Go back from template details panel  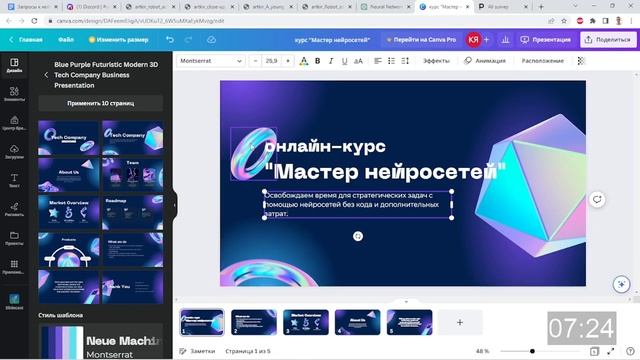coord(46,75)
